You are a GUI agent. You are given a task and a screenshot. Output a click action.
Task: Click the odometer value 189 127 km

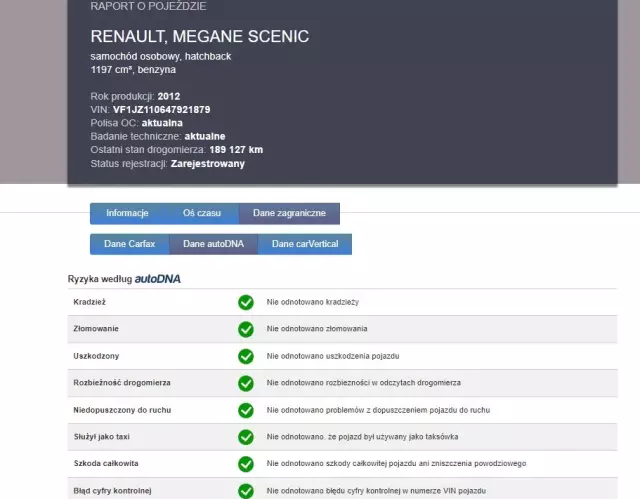pos(236,150)
